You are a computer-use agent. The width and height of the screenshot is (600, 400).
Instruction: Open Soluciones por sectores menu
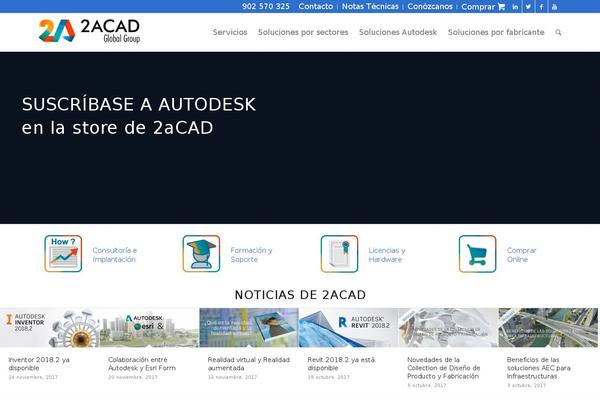(x=303, y=32)
